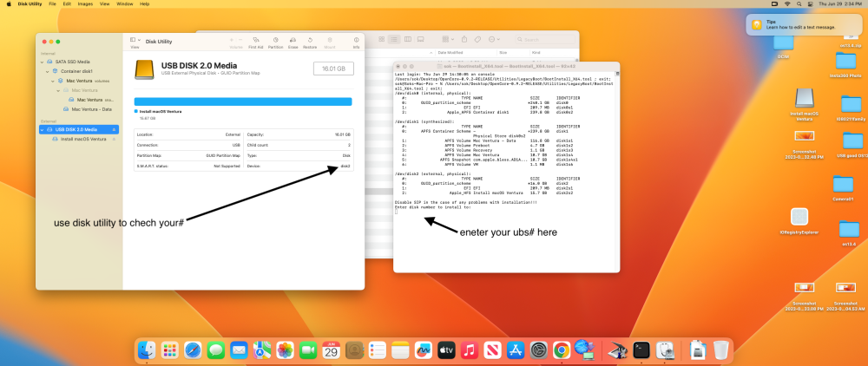The width and height of the screenshot is (868, 366).
Task: Open Photos from the Dock
Action: [x=285, y=350]
